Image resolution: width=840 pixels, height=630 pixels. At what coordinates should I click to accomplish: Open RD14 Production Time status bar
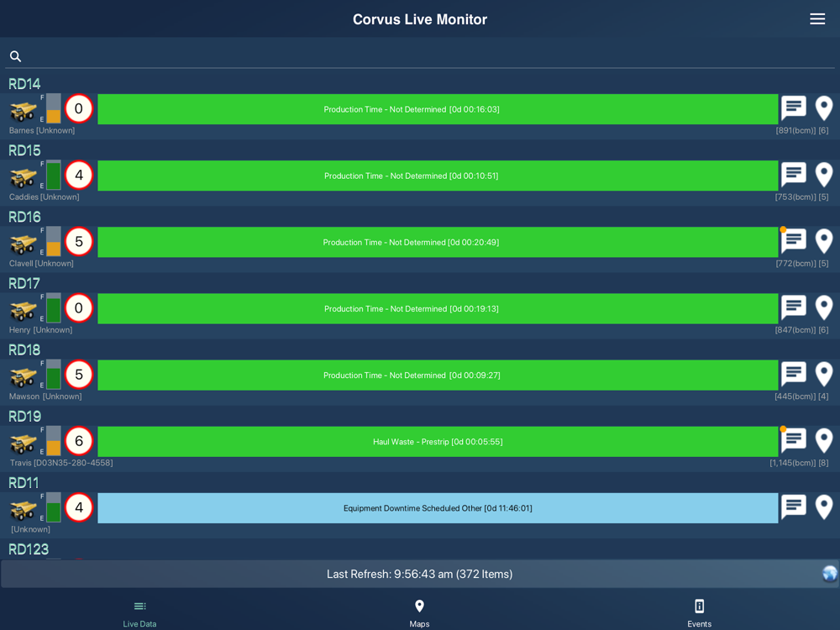(x=438, y=109)
